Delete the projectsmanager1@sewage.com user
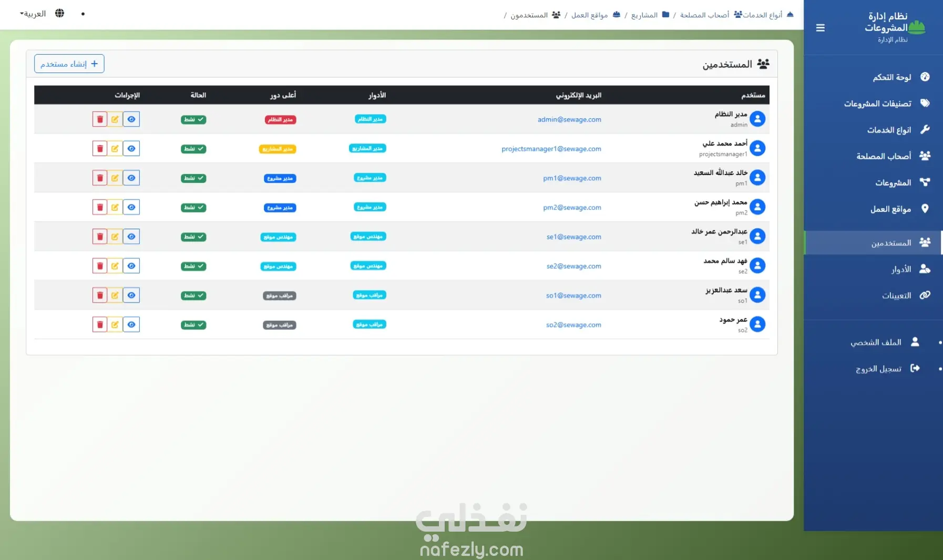Viewport: 943px width, 560px height. click(100, 149)
